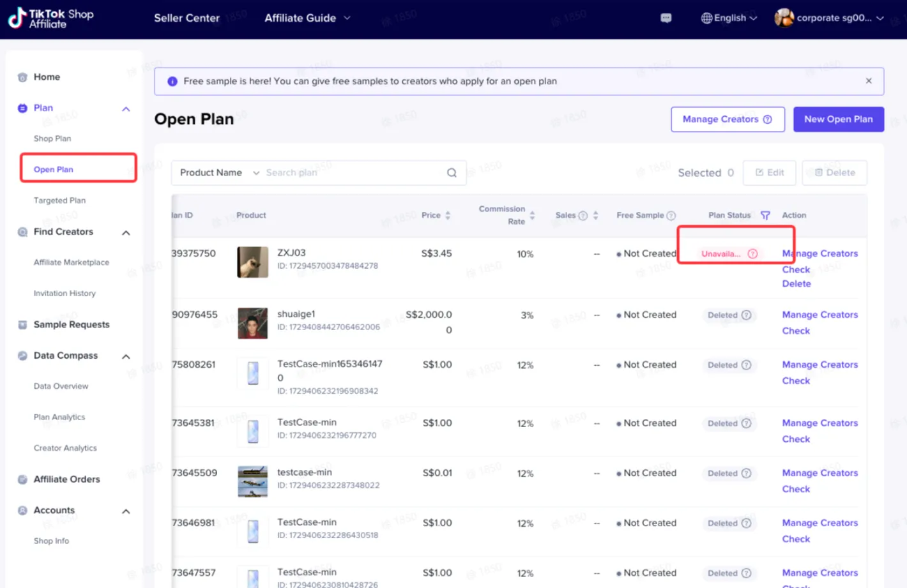Click the testcase-min airplane thumbnail
907x588 pixels.
coord(253,481)
